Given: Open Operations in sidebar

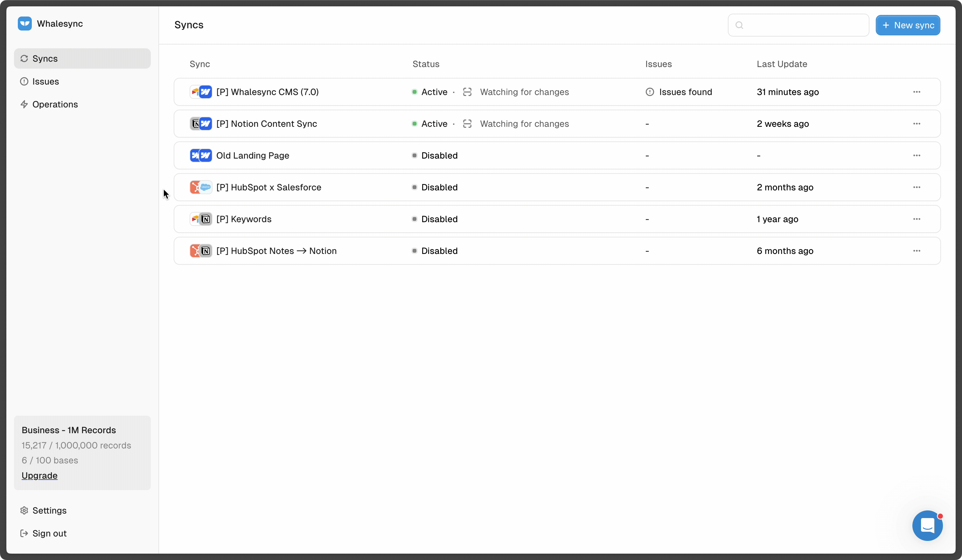Looking at the screenshot, I should (55, 105).
